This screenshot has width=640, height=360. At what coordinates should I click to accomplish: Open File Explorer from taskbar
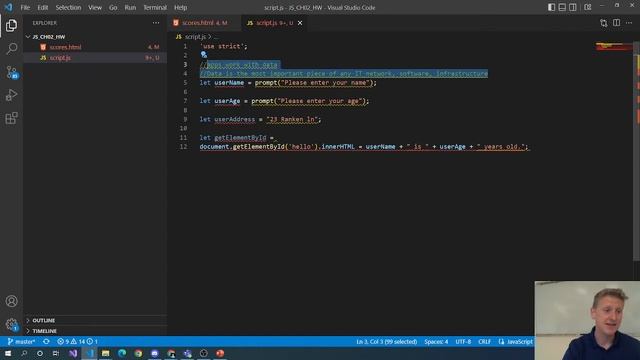pyautogui.click(x=105, y=353)
